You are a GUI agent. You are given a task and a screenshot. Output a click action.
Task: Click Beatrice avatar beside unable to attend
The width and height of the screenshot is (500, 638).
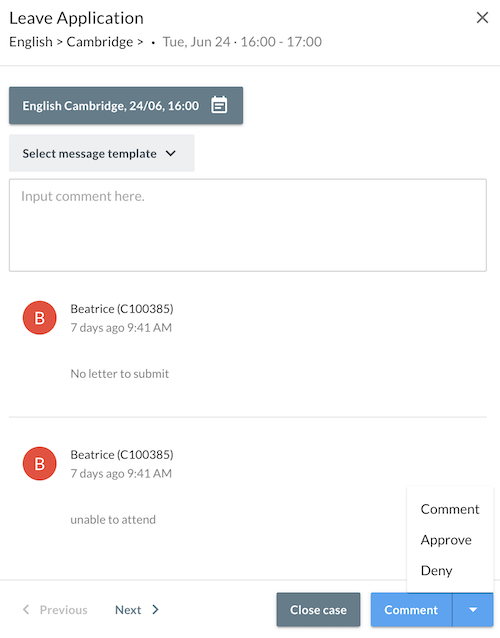click(39, 463)
